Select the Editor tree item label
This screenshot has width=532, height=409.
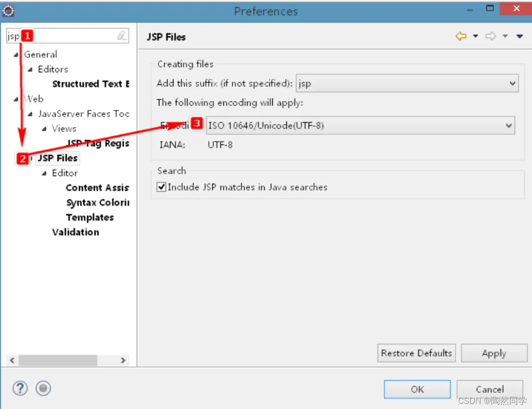(x=65, y=173)
